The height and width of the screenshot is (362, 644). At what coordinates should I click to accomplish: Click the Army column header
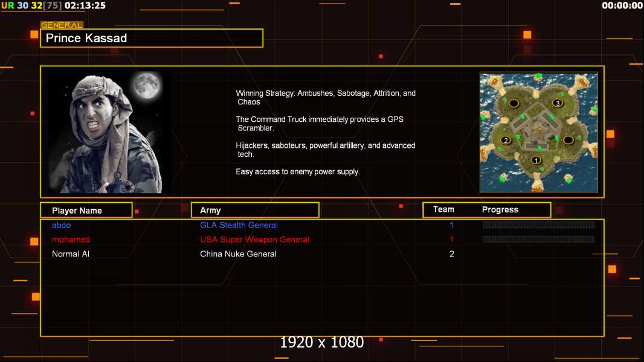[x=255, y=211]
